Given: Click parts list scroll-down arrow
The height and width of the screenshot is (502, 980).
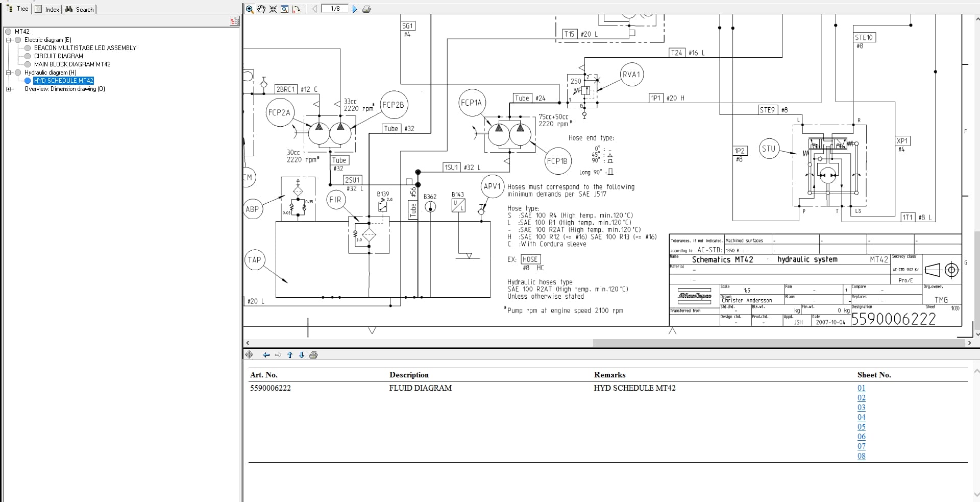Looking at the screenshot, I should tap(977, 495).
